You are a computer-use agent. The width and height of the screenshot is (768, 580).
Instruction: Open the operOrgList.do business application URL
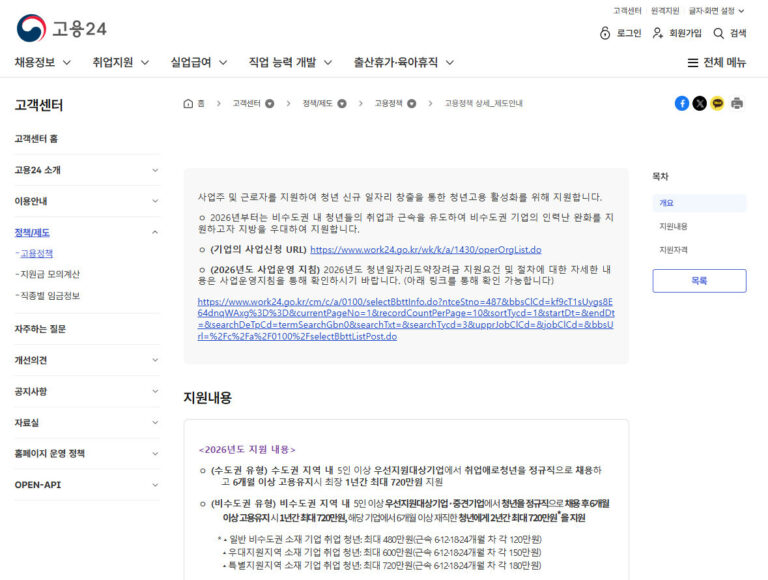pyautogui.click(x=426, y=250)
